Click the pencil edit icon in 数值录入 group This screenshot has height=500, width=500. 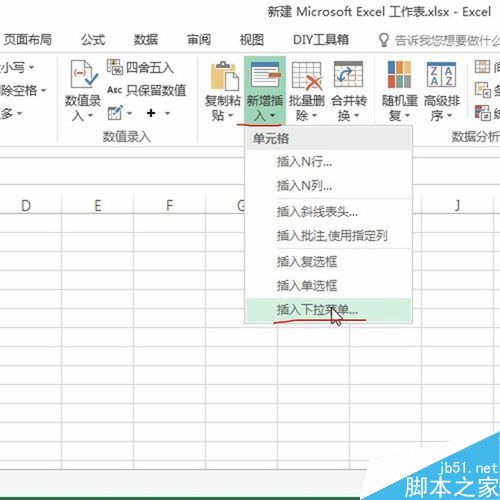[x=115, y=113]
